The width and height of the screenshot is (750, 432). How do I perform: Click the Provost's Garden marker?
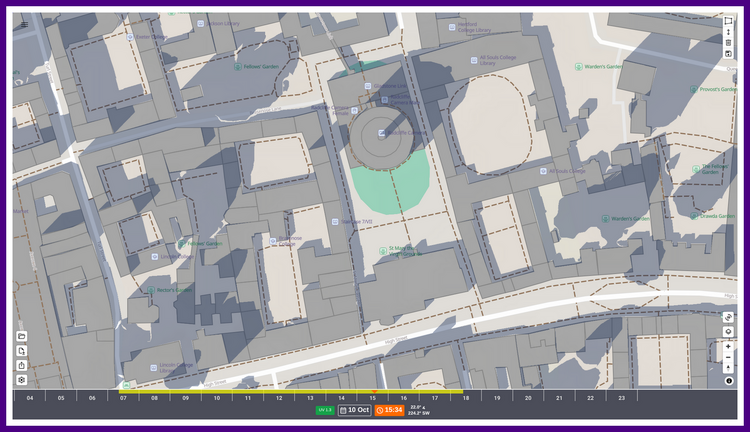pyautogui.click(x=694, y=89)
